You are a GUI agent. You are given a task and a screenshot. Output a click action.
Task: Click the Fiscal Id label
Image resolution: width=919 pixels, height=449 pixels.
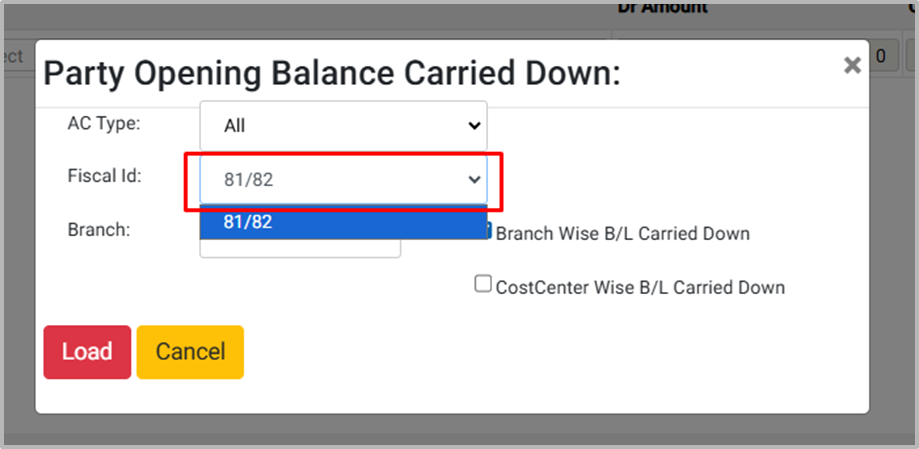[104, 176]
